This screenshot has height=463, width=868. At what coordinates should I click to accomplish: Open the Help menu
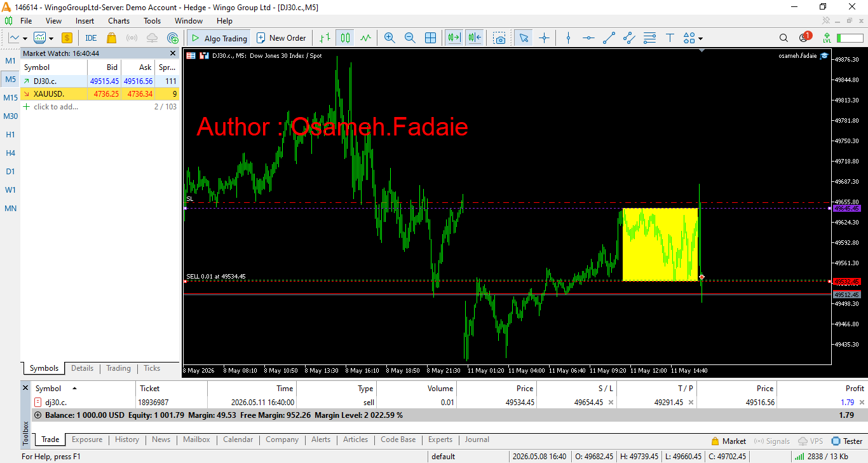click(225, 21)
